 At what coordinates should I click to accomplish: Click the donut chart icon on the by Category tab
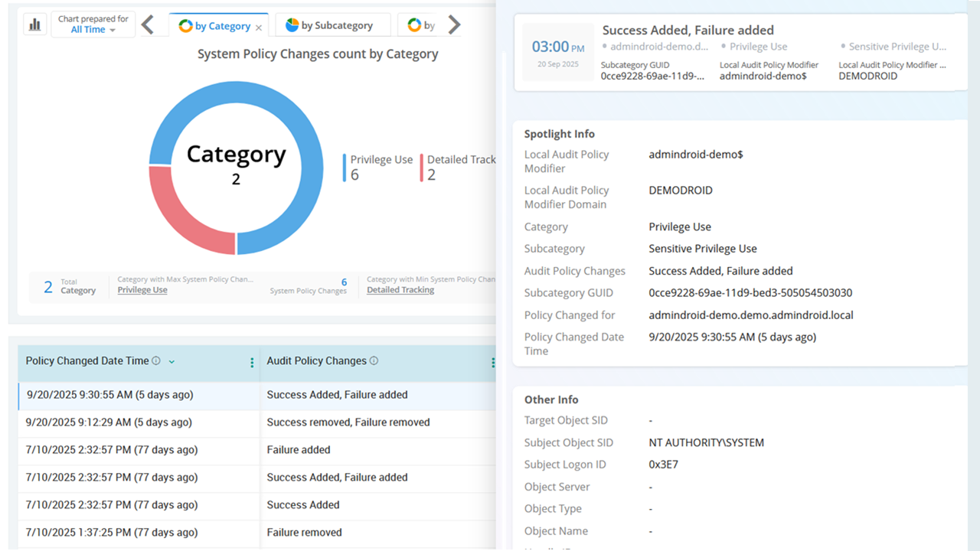[186, 24]
